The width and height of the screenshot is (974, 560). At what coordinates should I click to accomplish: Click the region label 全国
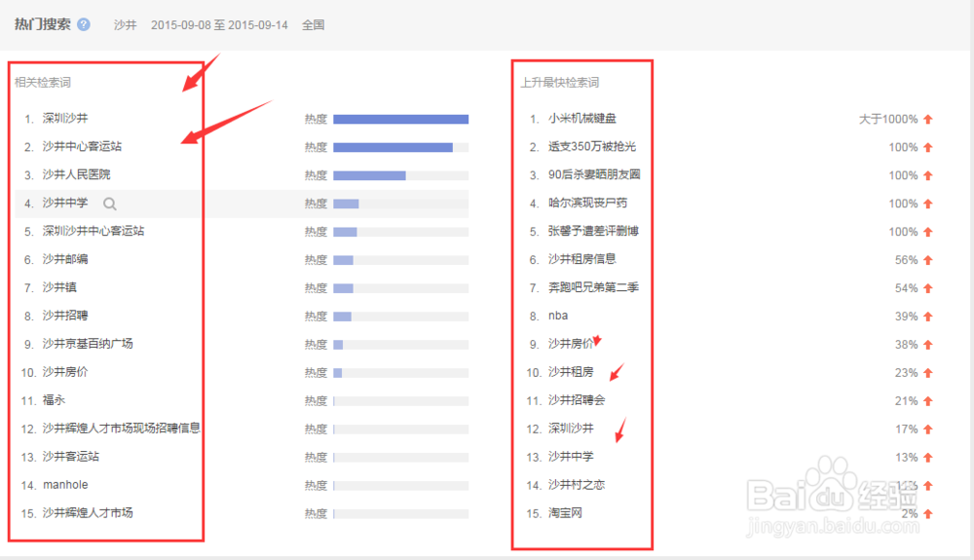click(313, 24)
